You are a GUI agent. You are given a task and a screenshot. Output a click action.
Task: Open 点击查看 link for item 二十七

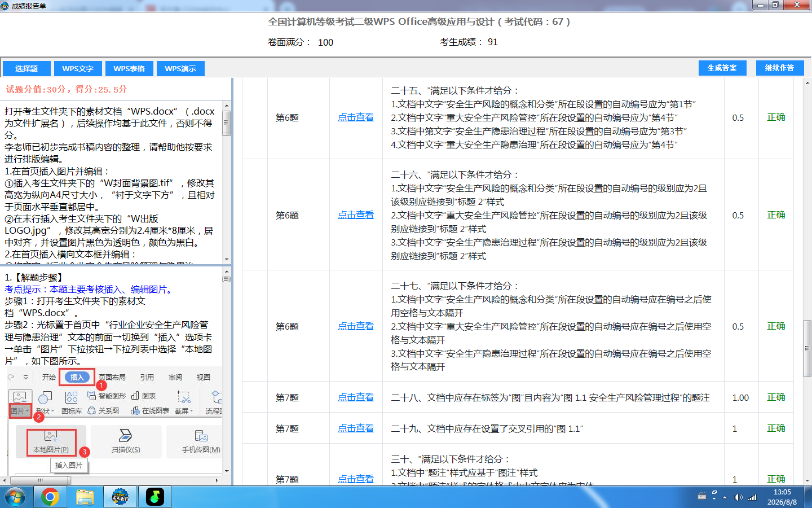356,326
